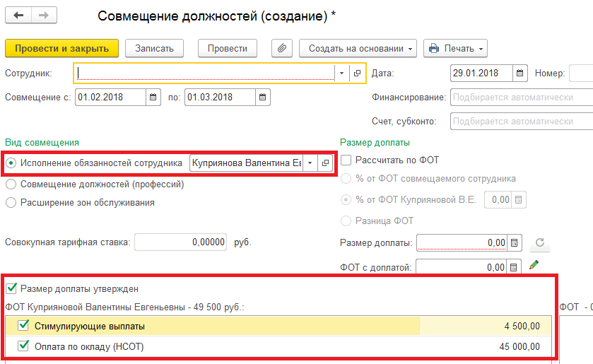
Task: Click the Счет, субконто field
Action: (x=522, y=122)
